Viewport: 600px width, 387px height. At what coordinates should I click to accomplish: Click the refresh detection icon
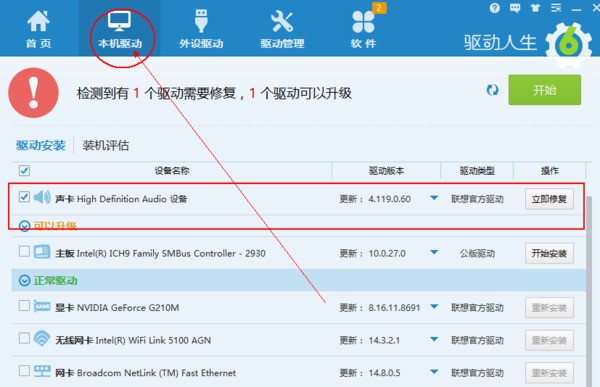tap(492, 90)
